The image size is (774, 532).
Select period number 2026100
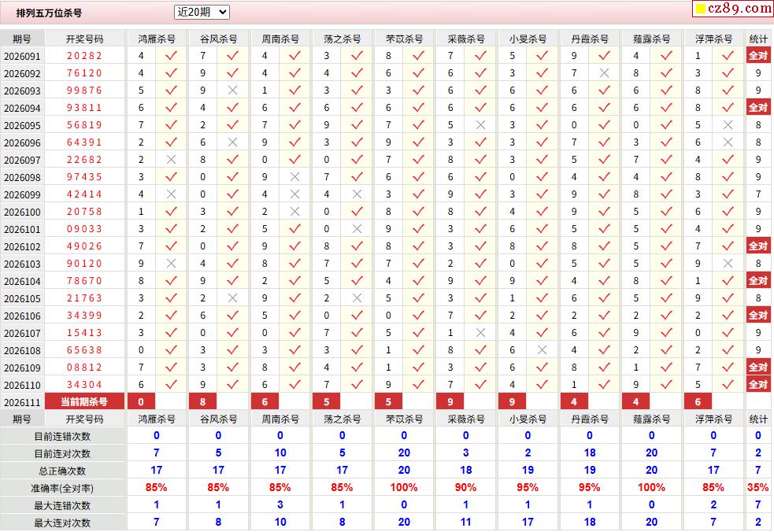(x=22, y=212)
